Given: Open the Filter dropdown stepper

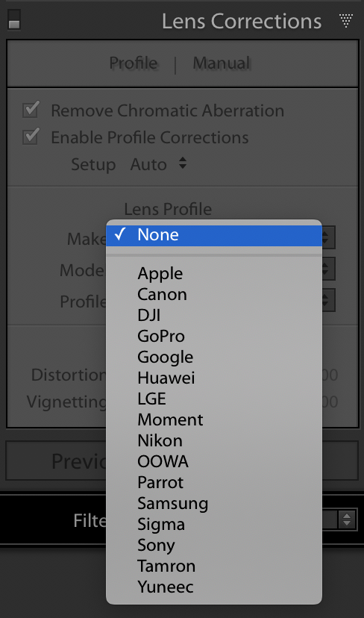Looking at the screenshot, I should (x=347, y=519).
